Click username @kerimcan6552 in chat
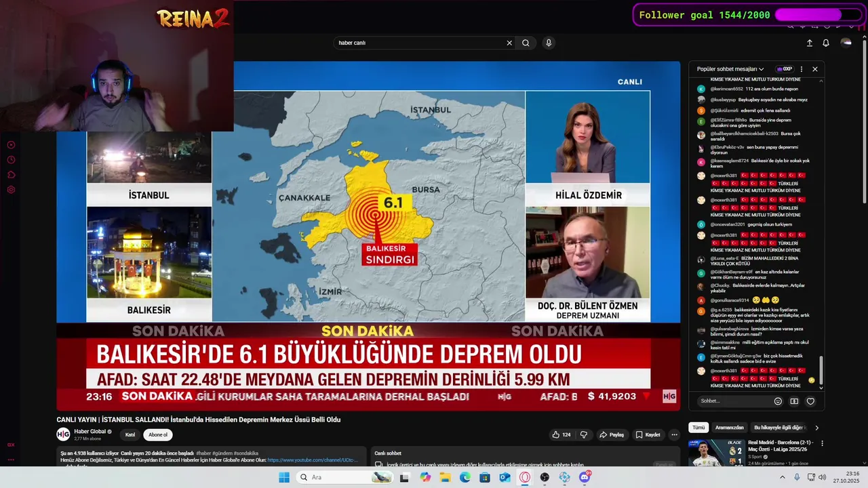868x488 pixels. click(726, 89)
